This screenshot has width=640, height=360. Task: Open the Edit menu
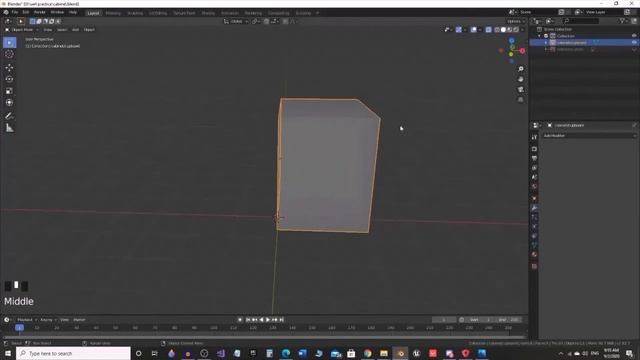pyautogui.click(x=26, y=13)
